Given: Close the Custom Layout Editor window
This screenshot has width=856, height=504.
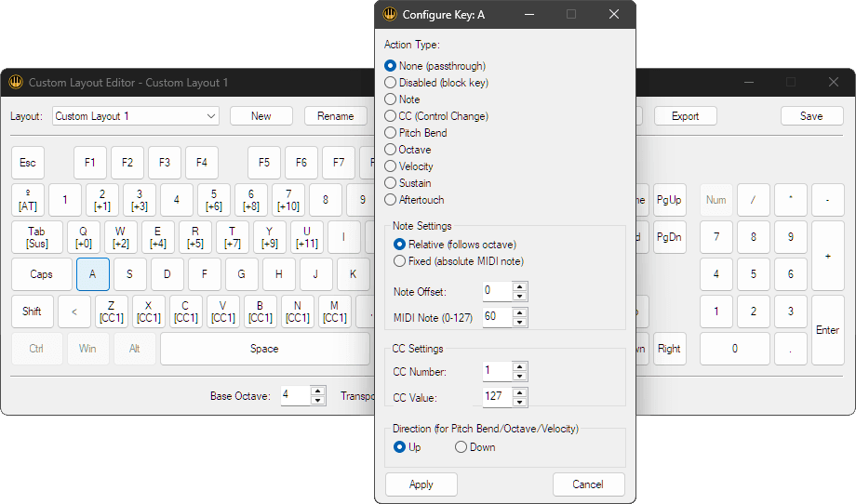Looking at the screenshot, I should [834, 83].
